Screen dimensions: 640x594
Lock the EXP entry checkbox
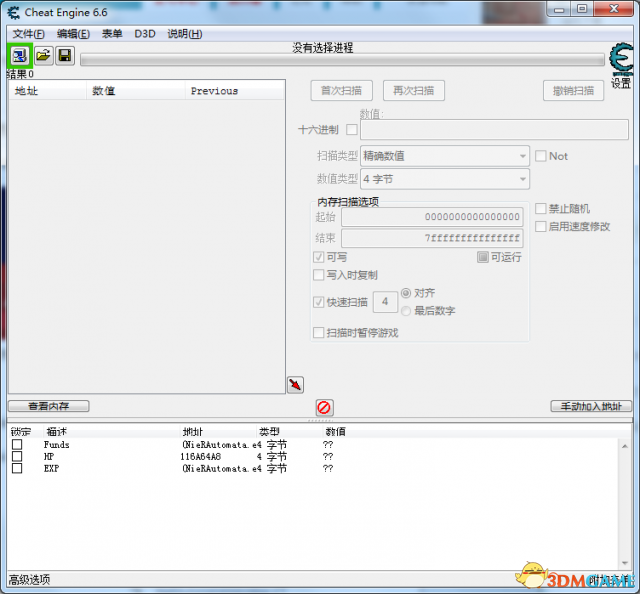[x=17, y=468]
